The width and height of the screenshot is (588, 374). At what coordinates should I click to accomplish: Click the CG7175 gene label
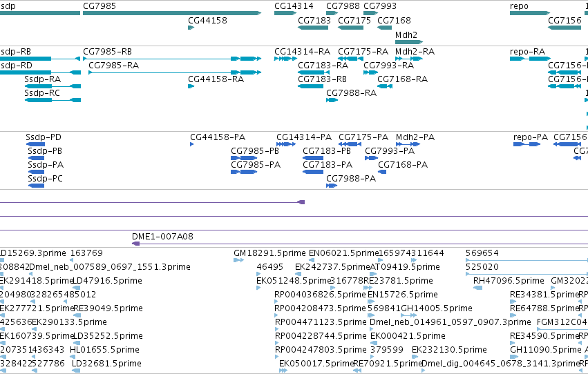[x=354, y=21]
